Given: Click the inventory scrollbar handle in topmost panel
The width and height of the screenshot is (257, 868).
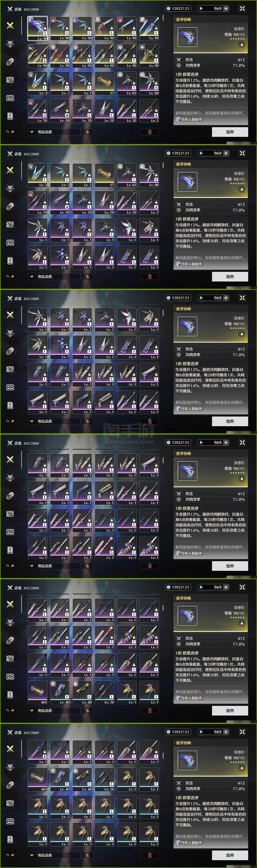Looking at the screenshot, I should tap(163, 18).
